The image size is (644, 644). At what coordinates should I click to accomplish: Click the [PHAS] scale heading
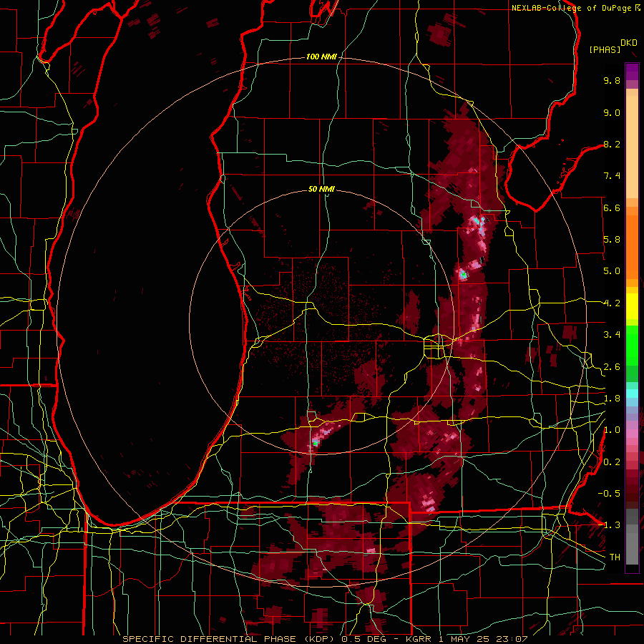click(605, 49)
